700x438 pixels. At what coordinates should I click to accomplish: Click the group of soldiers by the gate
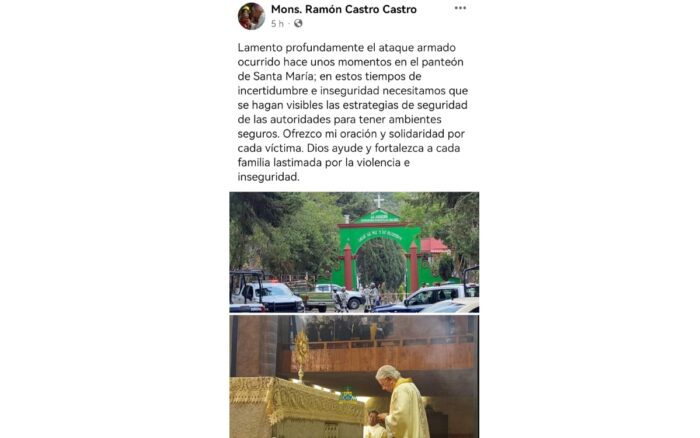[356, 297]
